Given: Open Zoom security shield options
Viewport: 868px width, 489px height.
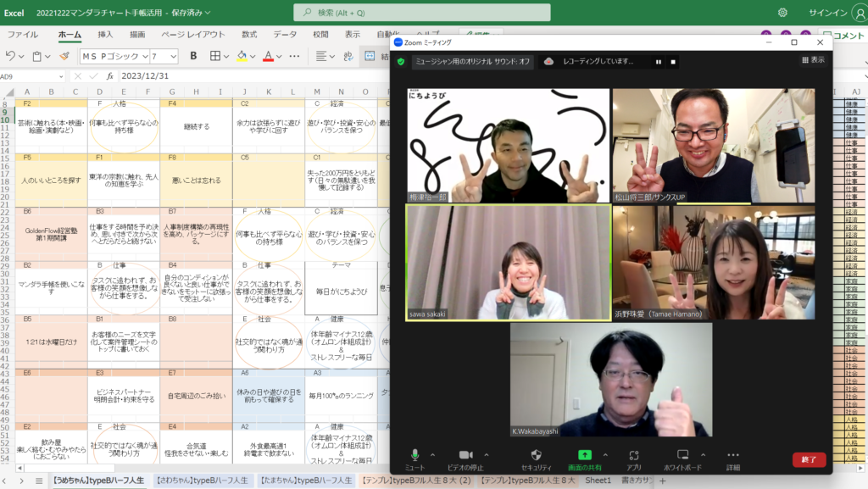Looking at the screenshot, I should pyautogui.click(x=536, y=455).
